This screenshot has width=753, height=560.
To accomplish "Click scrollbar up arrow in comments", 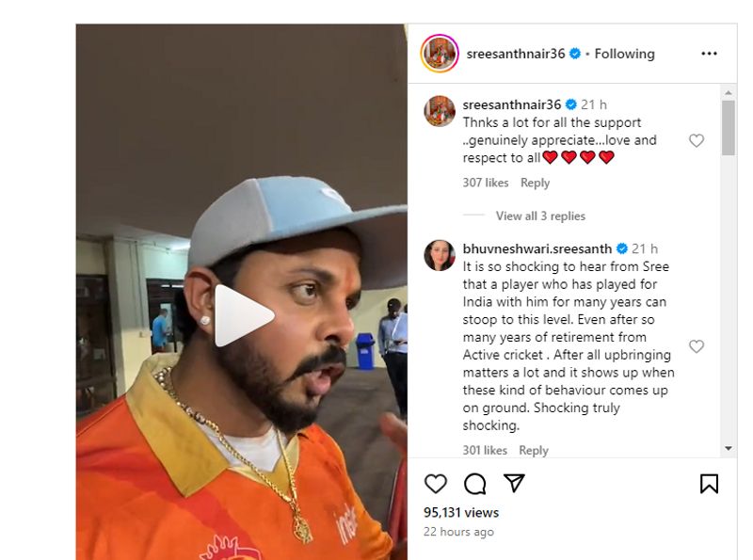I will click(x=728, y=92).
